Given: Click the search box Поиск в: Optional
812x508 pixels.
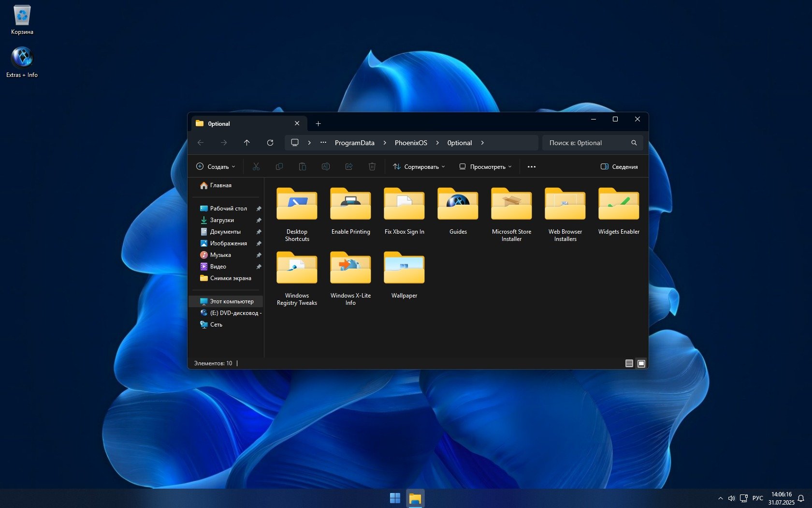Looking at the screenshot, I should (587, 143).
